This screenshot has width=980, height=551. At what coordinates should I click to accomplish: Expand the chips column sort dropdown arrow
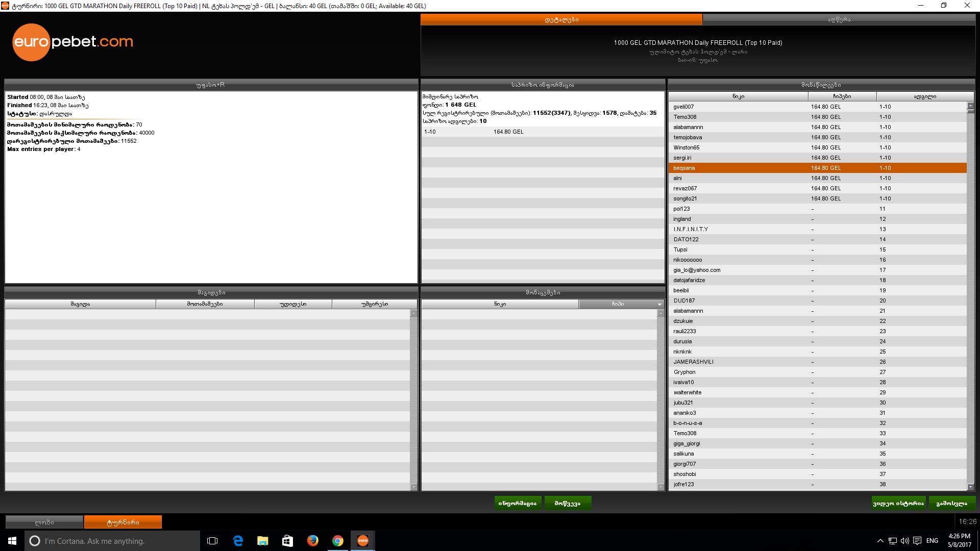(x=659, y=305)
